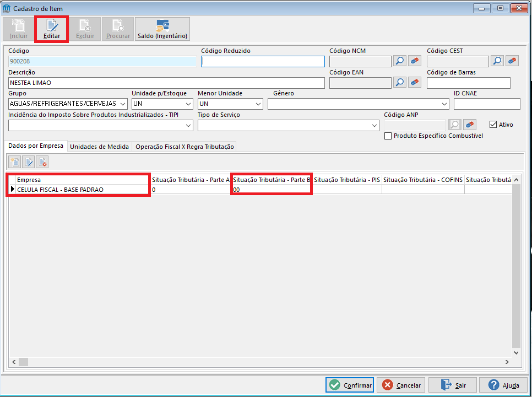
Task: Click Situação Tributária - PIS column header
Action: (347, 180)
